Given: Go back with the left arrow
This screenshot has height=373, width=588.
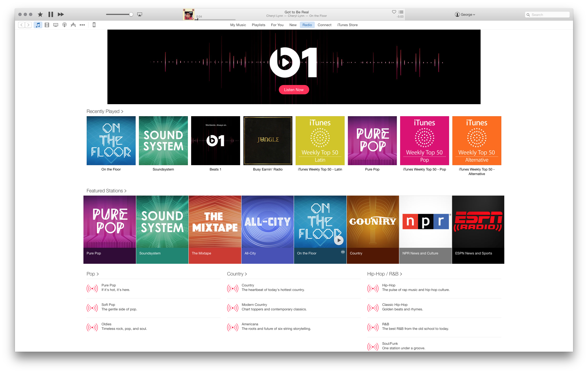Looking at the screenshot, I should (x=22, y=25).
